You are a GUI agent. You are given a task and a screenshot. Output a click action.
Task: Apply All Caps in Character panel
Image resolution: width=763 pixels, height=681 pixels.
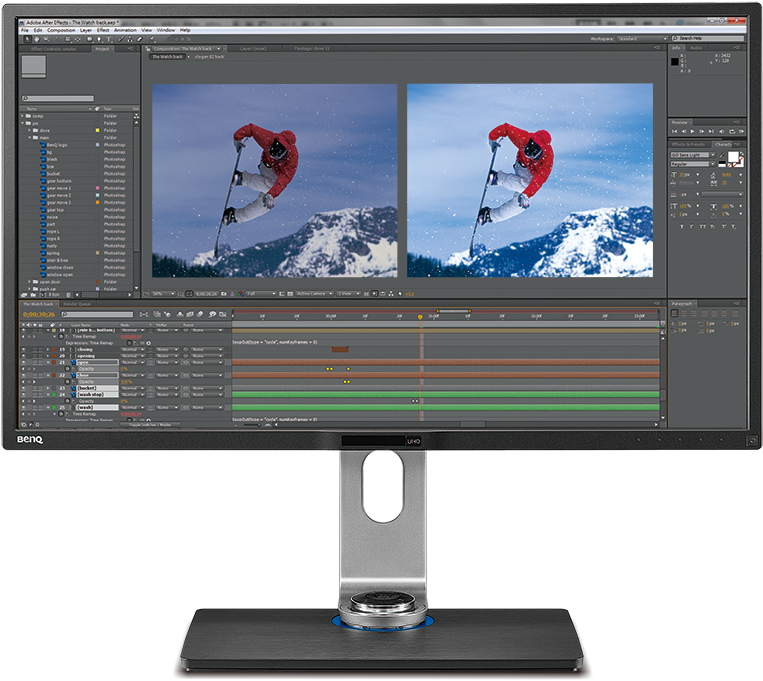pos(703,226)
